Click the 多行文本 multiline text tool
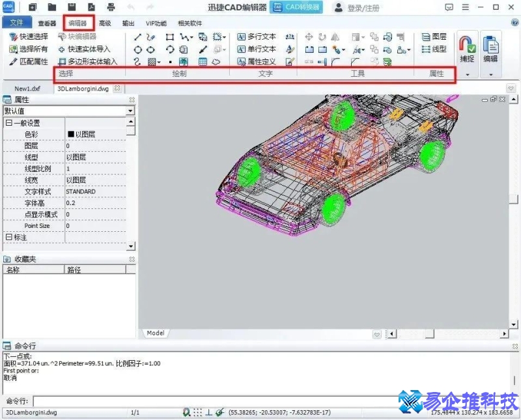The width and height of the screenshot is (521, 420). (x=257, y=36)
